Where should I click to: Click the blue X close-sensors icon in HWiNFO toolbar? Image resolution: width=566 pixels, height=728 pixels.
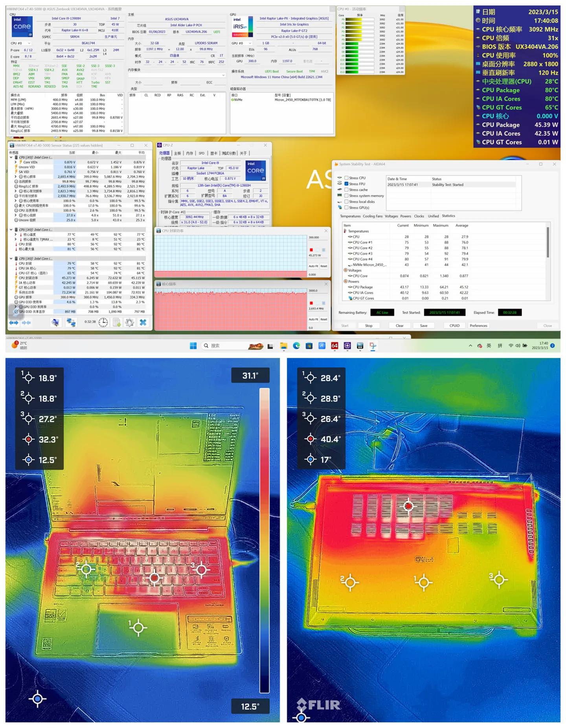[143, 323]
